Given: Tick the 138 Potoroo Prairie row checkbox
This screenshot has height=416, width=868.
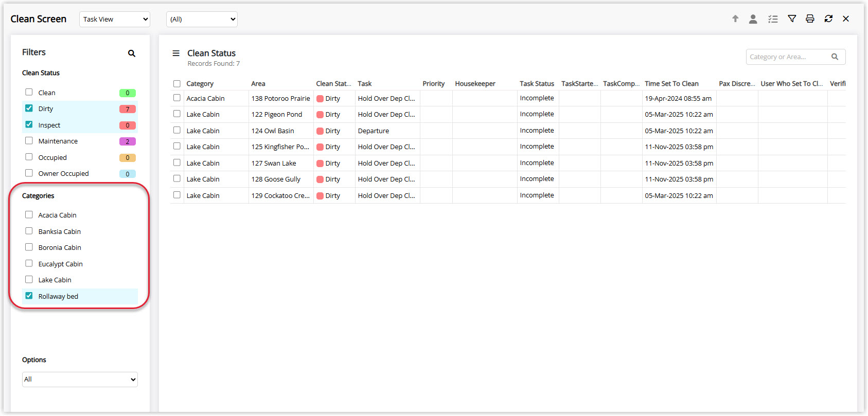Looking at the screenshot, I should (177, 98).
